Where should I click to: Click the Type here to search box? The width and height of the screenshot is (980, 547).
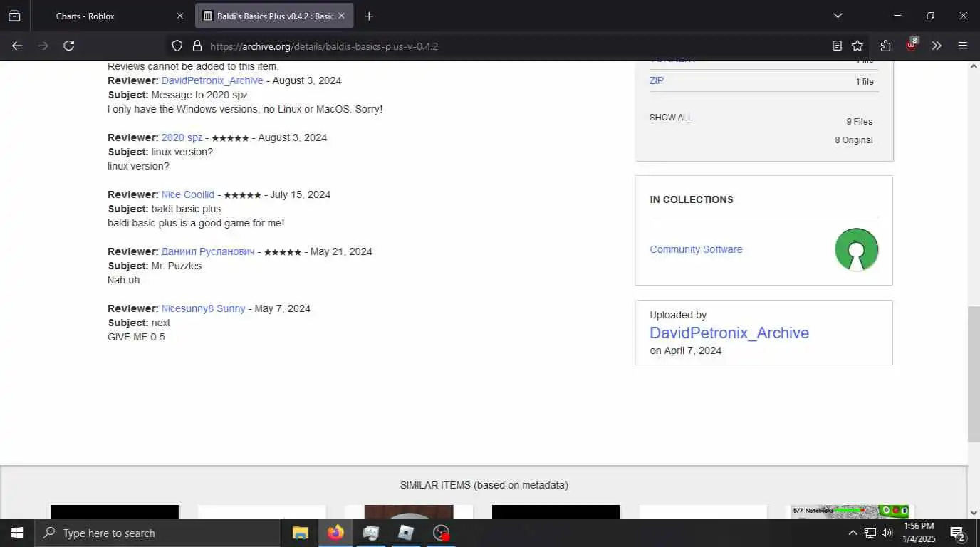(x=157, y=533)
